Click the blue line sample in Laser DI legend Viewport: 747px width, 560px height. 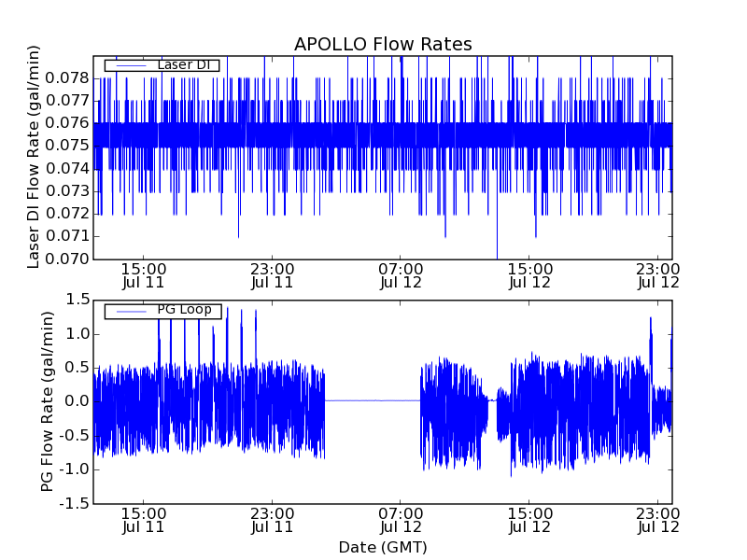tap(129, 65)
